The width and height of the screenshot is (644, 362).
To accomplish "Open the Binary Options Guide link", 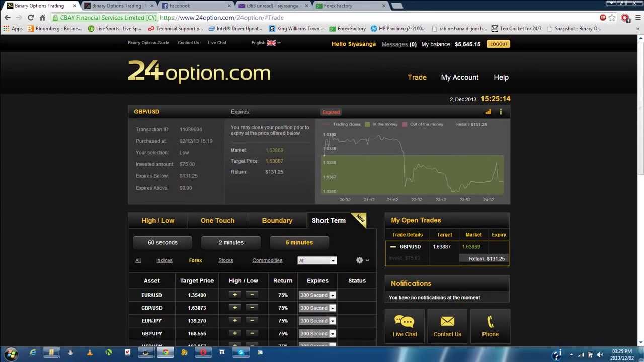I will [148, 43].
